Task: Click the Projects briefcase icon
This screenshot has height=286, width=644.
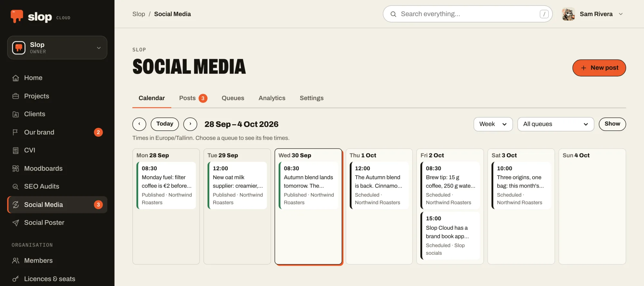Action: pos(15,96)
